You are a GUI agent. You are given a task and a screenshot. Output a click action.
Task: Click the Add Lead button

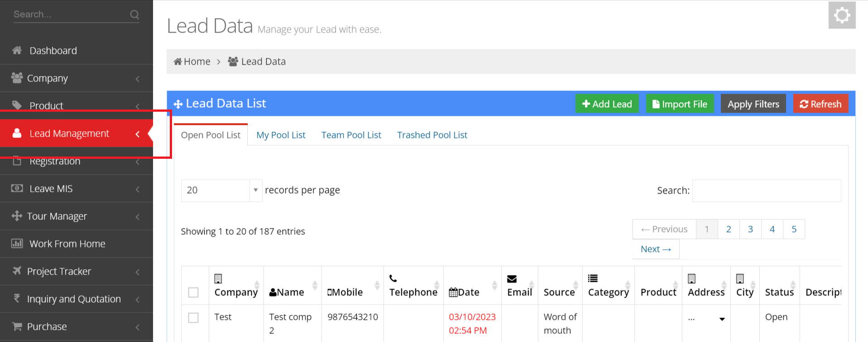(x=607, y=104)
